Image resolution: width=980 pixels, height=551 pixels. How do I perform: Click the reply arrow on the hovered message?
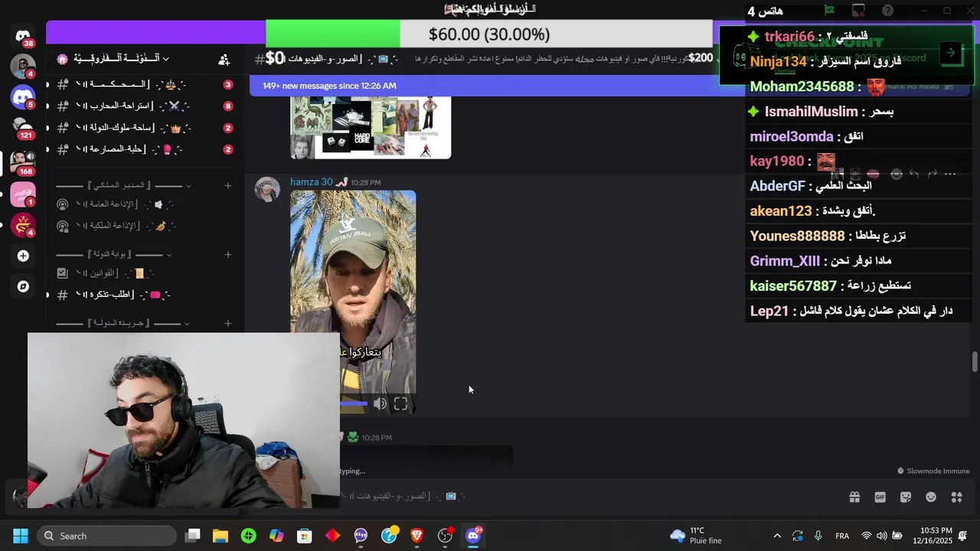[x=914, y=174]
